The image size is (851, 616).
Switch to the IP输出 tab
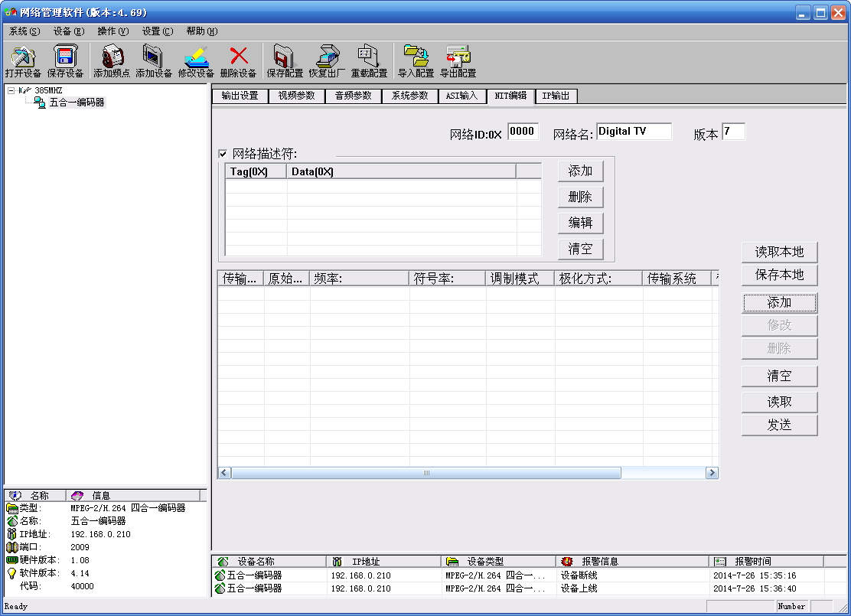pyautogui.click(x=556, y=96)
